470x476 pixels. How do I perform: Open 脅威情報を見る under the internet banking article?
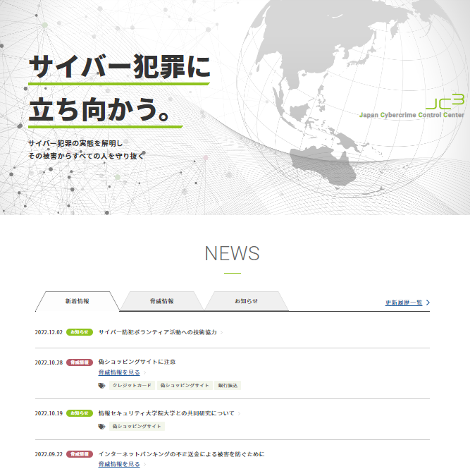118,465
